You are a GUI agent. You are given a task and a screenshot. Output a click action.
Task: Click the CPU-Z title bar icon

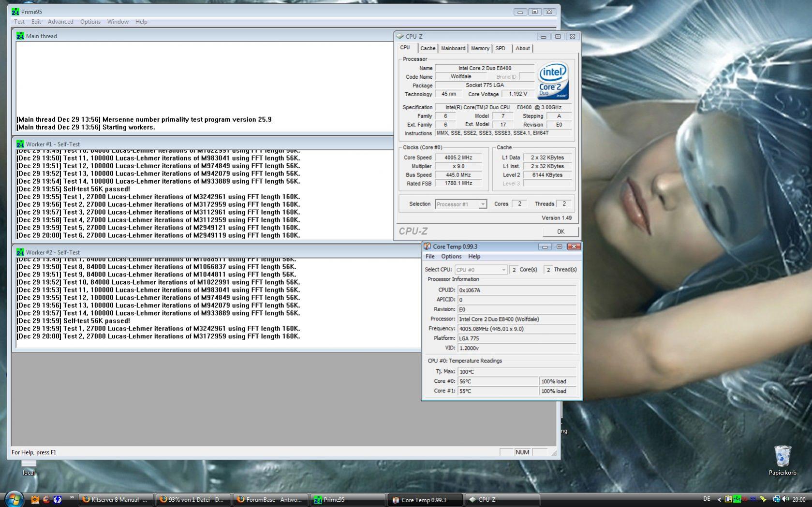[400, 36]
